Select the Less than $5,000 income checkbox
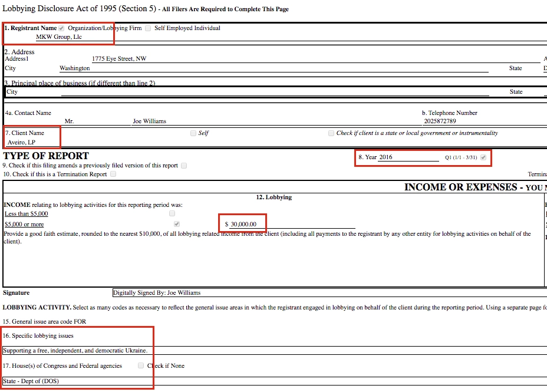The height and width of the screenshot is (392, 547). (x=172, y=213)
